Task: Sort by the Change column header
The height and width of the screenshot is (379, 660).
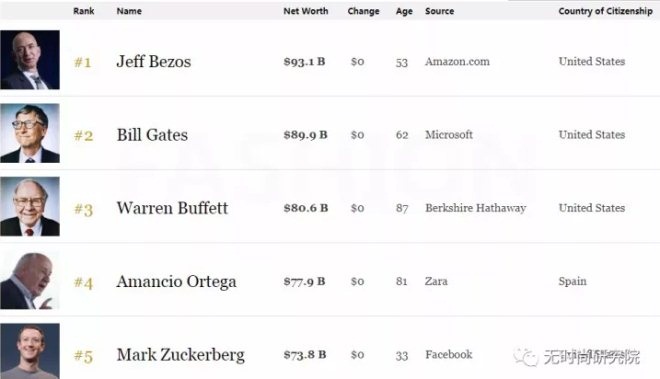Action: pyautogui.click(x=363, y=11)
